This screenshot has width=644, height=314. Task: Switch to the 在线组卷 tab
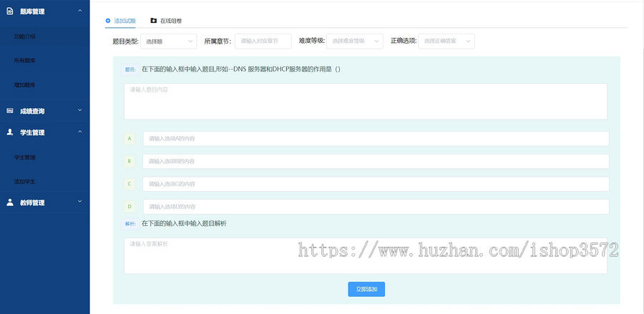(x=166, y=21)
